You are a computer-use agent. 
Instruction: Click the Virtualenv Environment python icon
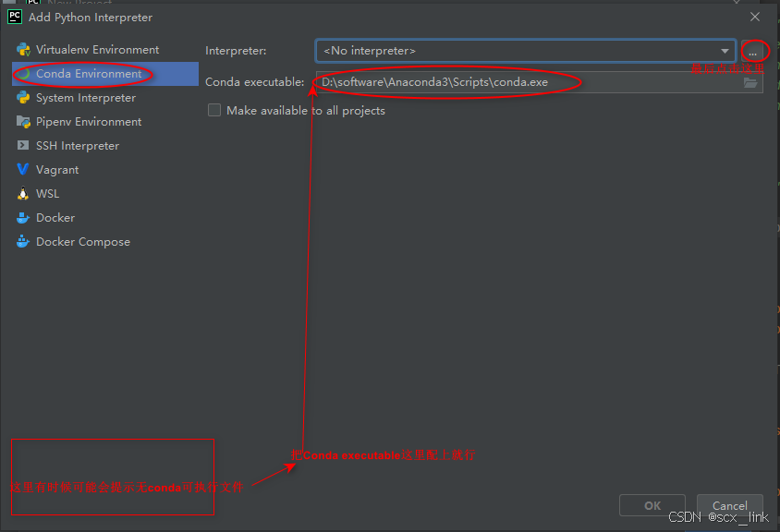[23, 49]
